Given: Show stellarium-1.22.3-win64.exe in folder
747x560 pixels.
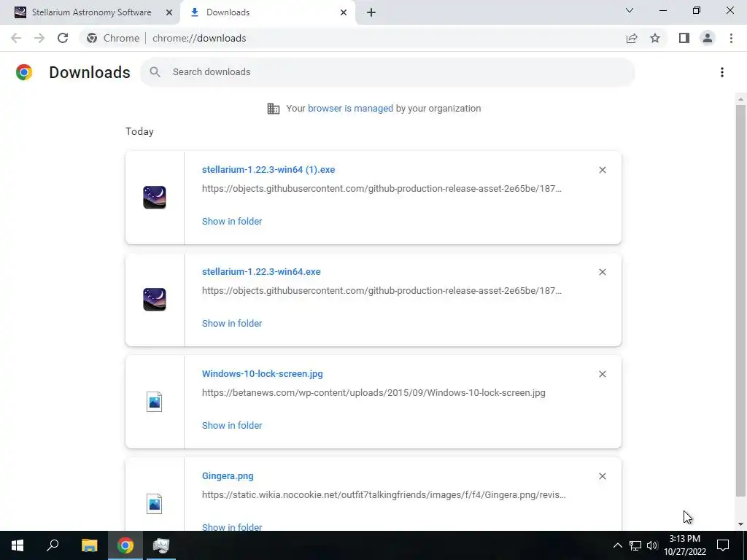Looking at the screenshot, I should tap(232, 323).
